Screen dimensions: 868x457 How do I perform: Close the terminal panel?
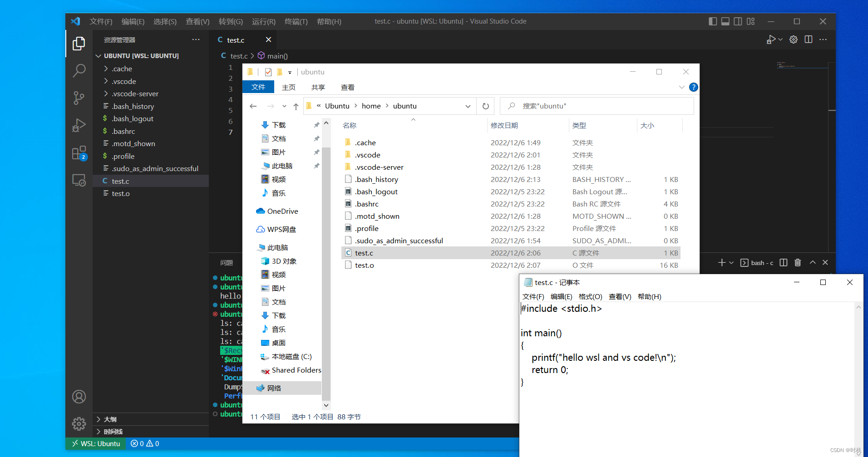point(825,262)
